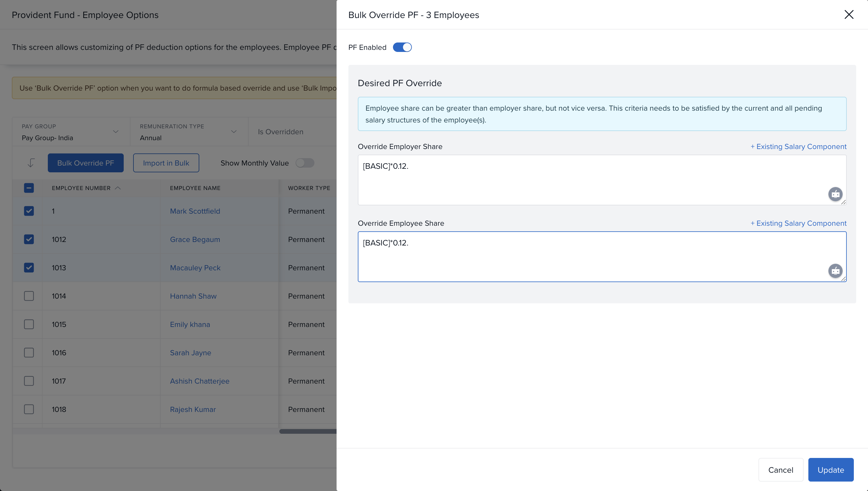
Task: Click robot assistant icon in Employee Share field
Action: [835, 271]
